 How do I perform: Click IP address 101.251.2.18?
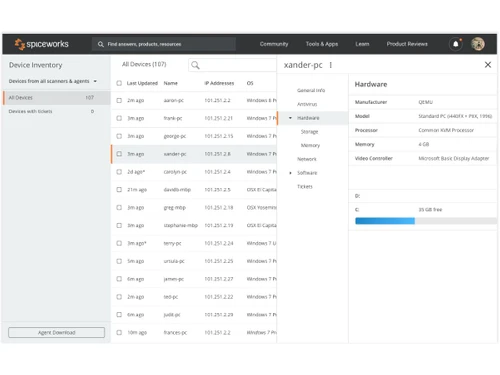click(x=218, y=207)
